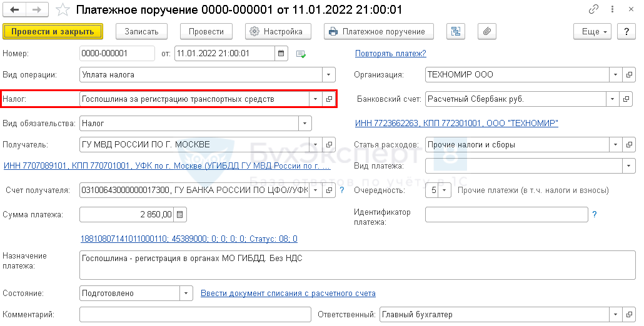
Task: Open the Настройка settings button
Action: pos(278,32)
